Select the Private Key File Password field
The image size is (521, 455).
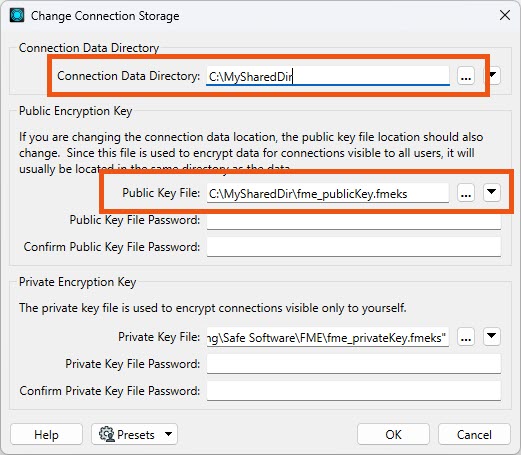point(354,364)
